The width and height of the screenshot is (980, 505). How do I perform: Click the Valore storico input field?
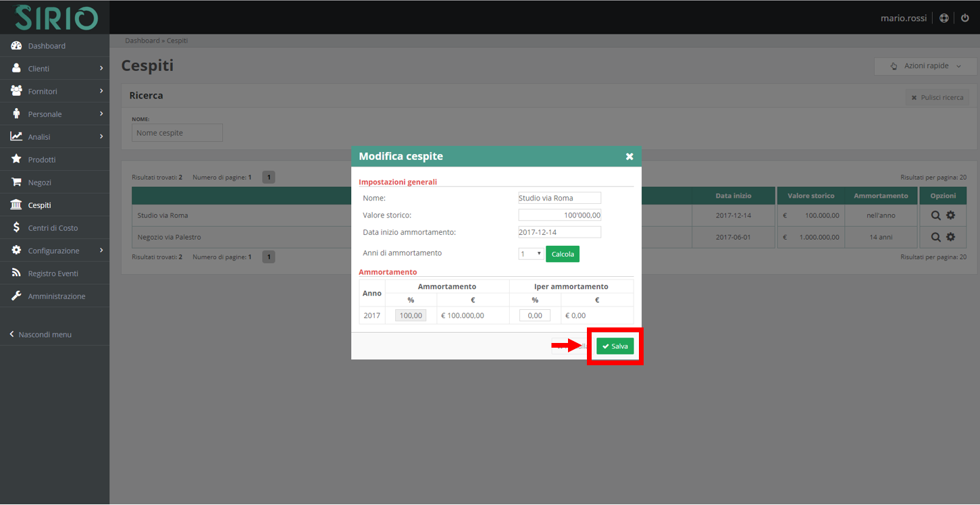click(559, 215)
